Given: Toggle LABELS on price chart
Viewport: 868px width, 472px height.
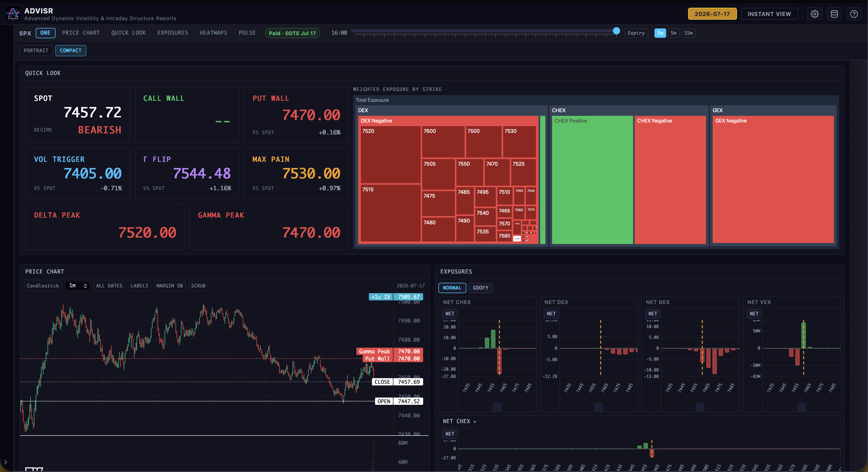Looking at the screenshot, I should tap(139, 286).
